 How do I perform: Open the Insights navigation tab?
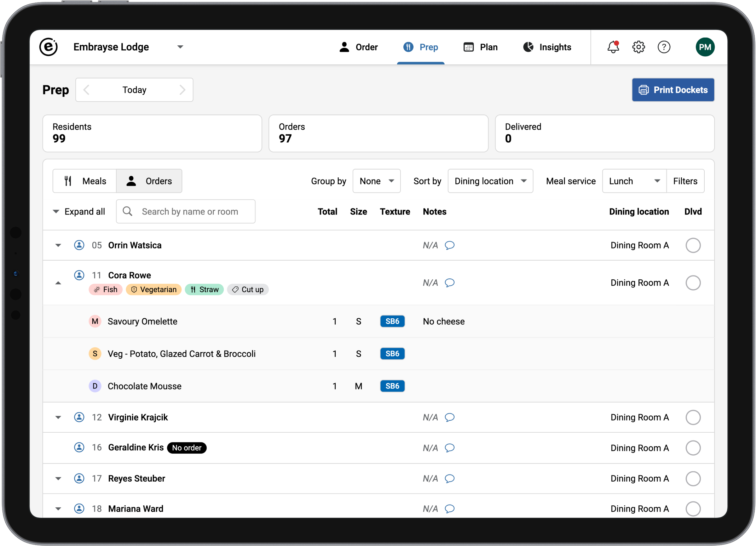[547, 47]
